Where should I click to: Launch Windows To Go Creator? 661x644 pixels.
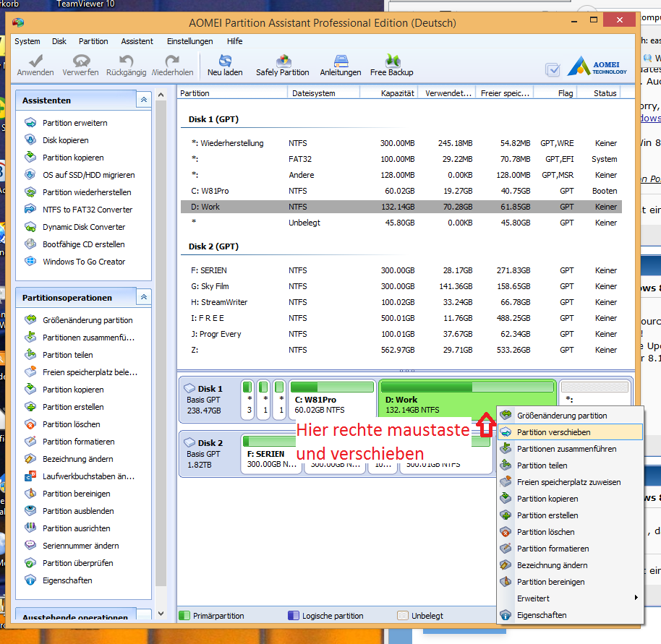[x=84, y=262]
